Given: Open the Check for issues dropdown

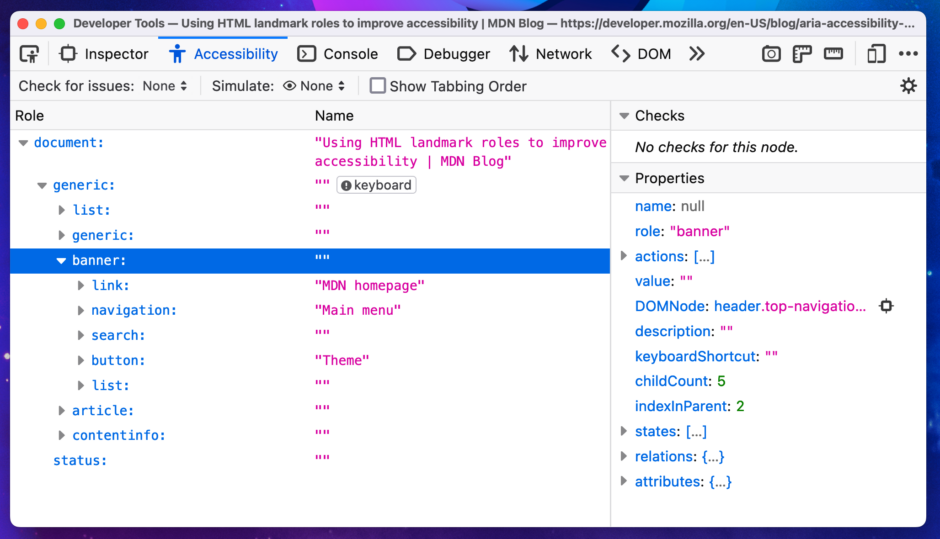Looking at the screenshot, I should (165, 86).
